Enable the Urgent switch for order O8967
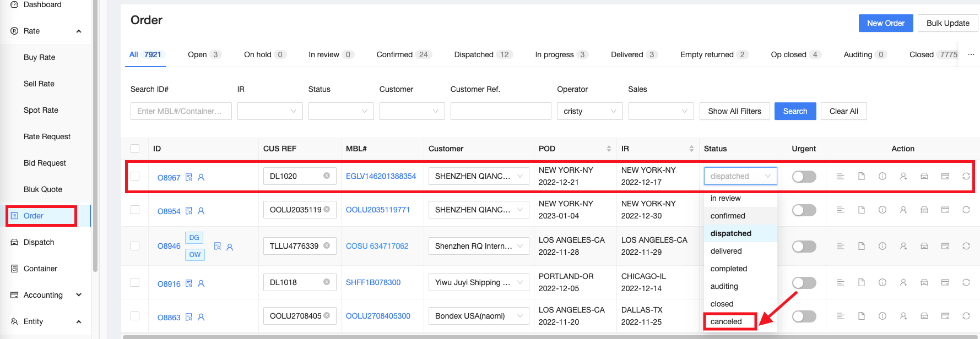This screenshot has height=339, width=980. click(x=804, y=177)
